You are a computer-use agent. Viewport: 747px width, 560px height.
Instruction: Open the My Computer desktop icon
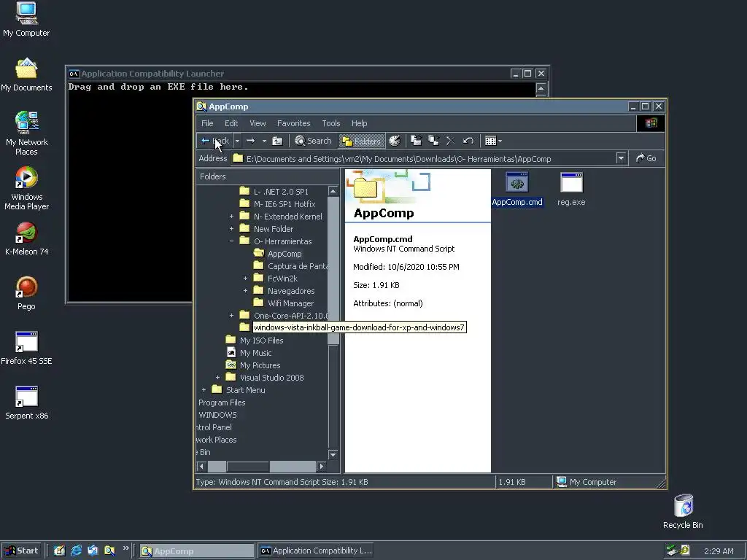(26, 20)
